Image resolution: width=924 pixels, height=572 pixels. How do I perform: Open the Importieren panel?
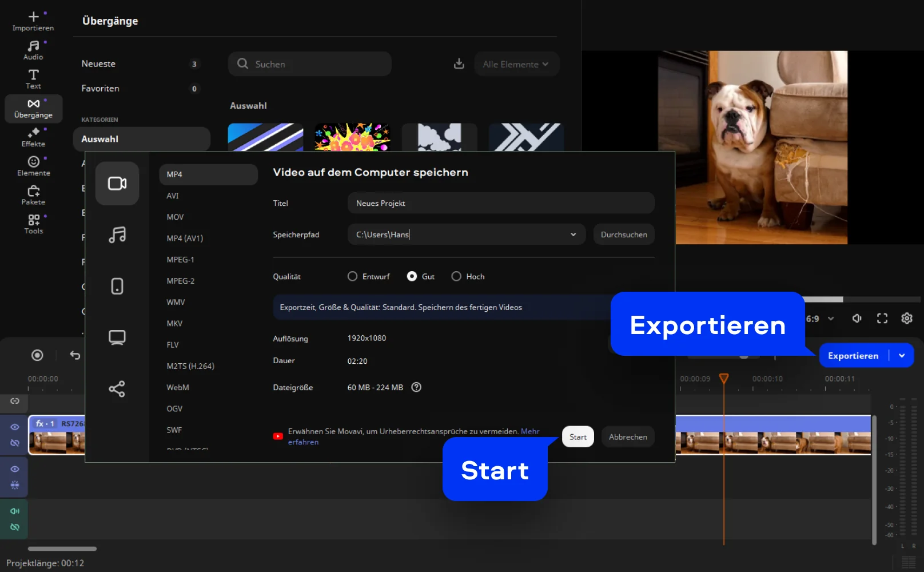(x=33, y=21)
